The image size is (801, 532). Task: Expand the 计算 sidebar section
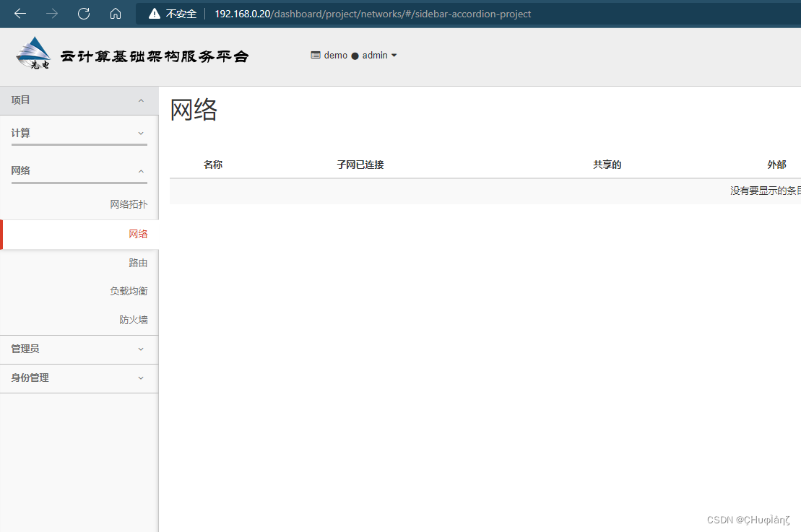pyautogui.click(x=79, y=134)
